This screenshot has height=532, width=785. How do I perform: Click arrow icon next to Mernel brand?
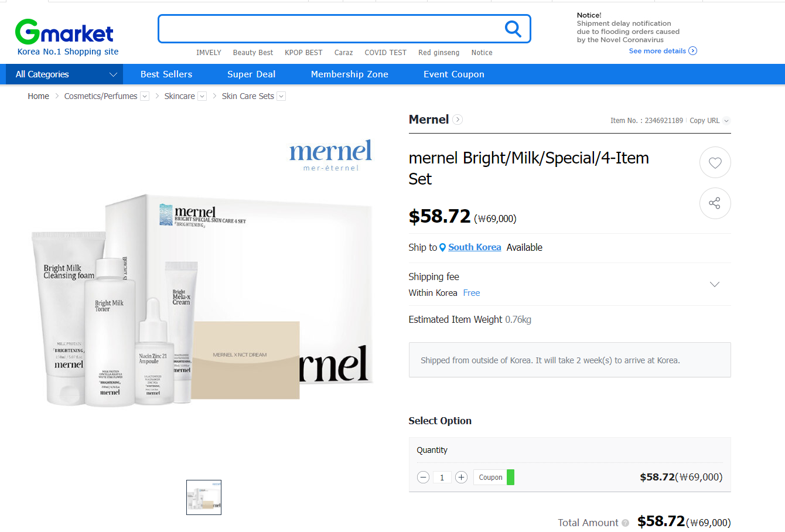(458, 120)
